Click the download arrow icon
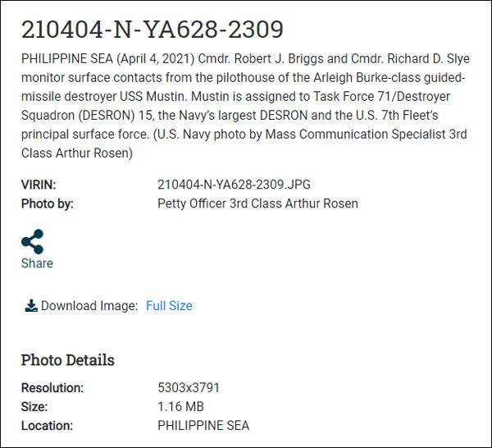Screen dimensions: 492x448 tap(31, 306)
